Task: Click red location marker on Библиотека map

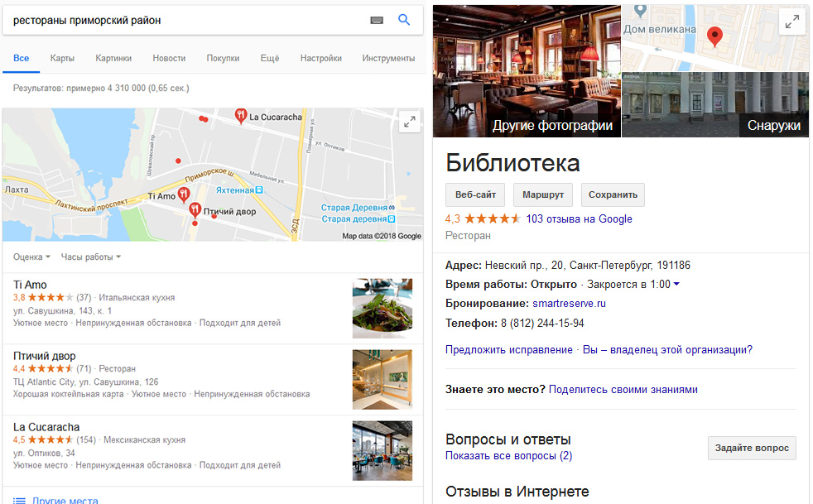Action: [x=715, y=36]
